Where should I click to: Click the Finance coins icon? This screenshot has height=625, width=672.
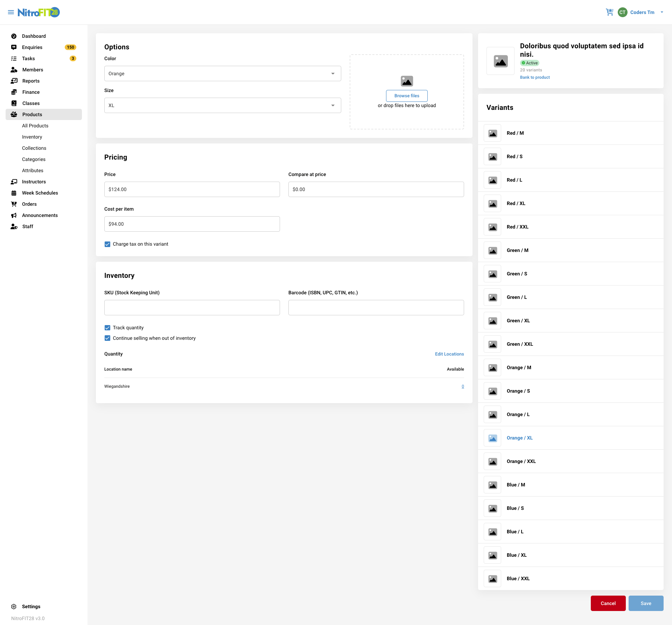14,92
